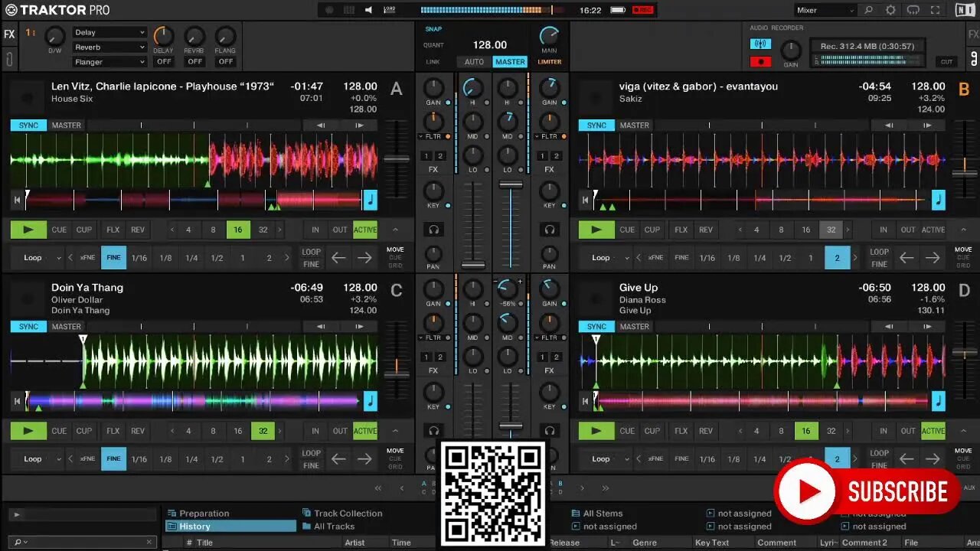This screenshot has width=980, height=551.
Task: Open Deck C Loop mode dropdown
Action: click(38, 459)
